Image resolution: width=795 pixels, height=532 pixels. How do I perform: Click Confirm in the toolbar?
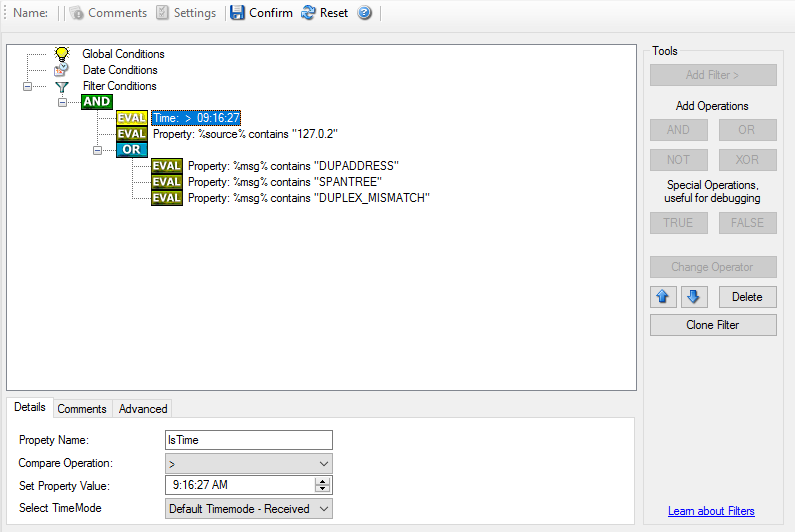click(x=261, y=13)
